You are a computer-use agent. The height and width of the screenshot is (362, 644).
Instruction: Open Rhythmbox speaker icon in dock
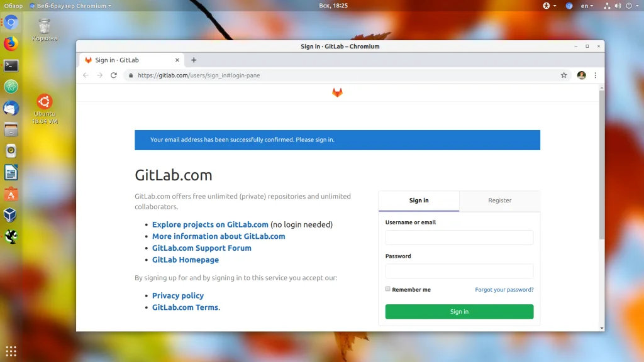click(11, 151)
